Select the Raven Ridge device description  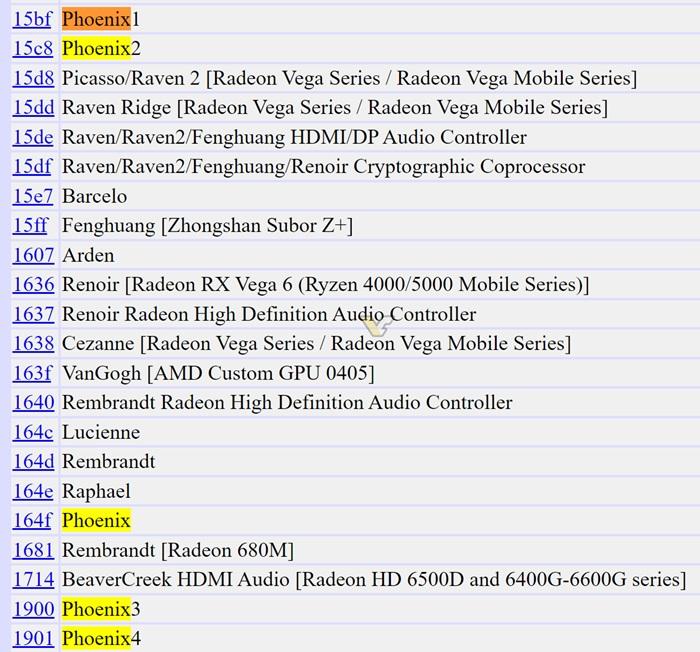click(335, 107)
